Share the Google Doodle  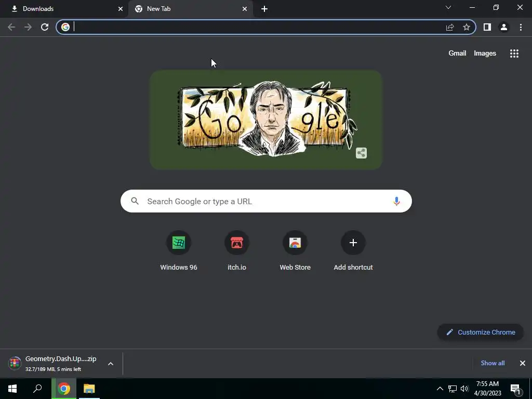pyautogui.click(x=362, y=153)
